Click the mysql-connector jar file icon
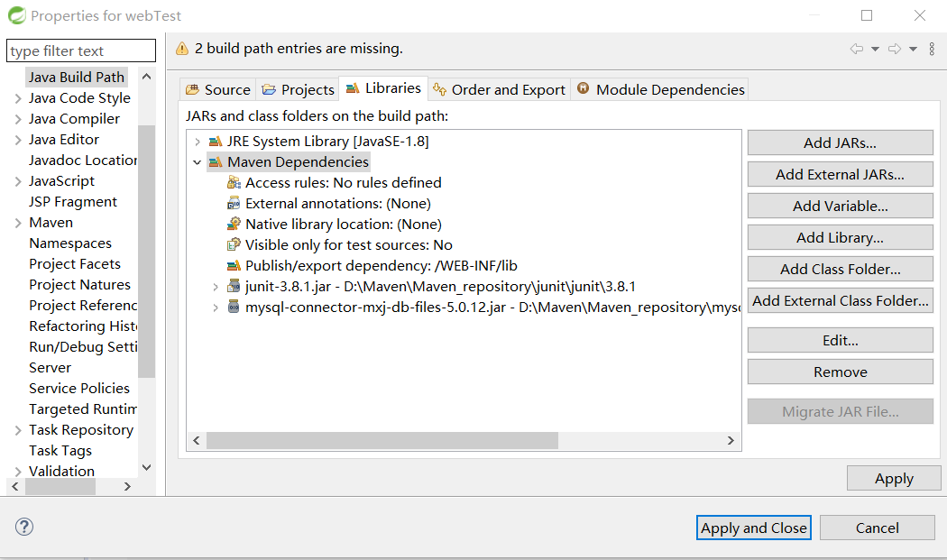The height and width of the screenshot is (560, 947). (x=234, y=307)
